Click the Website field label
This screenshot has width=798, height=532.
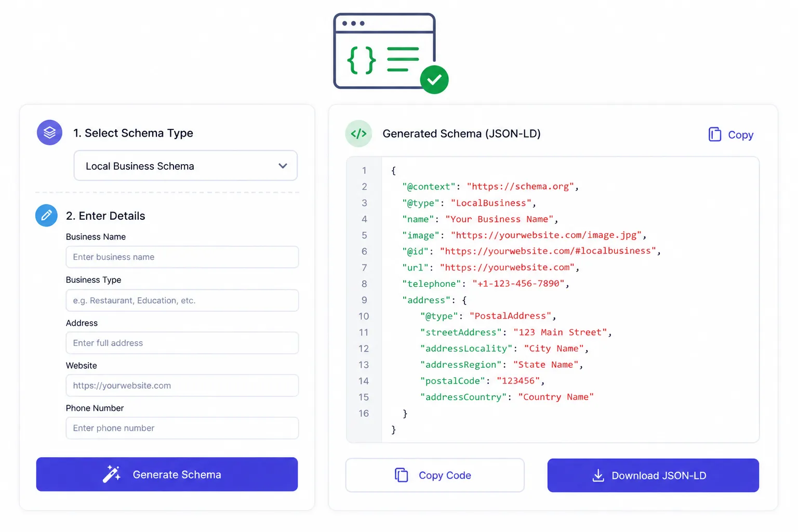point(81,366)
